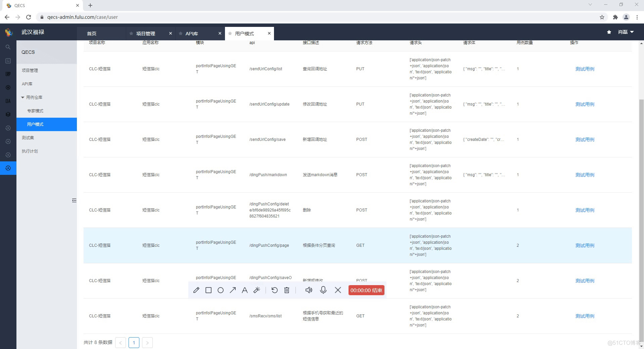644x349 pixels.
Task: Open the browser profile avatar
Action: coord(626,17)
